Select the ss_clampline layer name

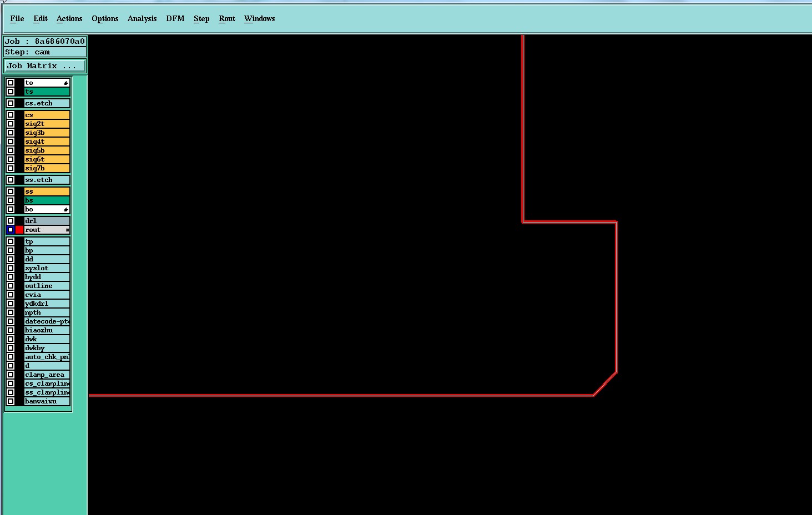[47, 392]
